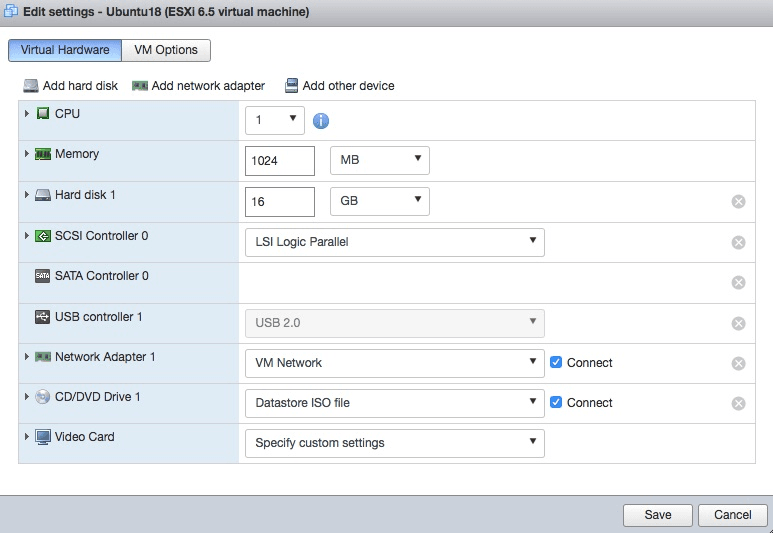This screenshot has width=773, height=533.
Task: Toggle Network Adapter 1 Connect checkbox
Action: [557, 362]
